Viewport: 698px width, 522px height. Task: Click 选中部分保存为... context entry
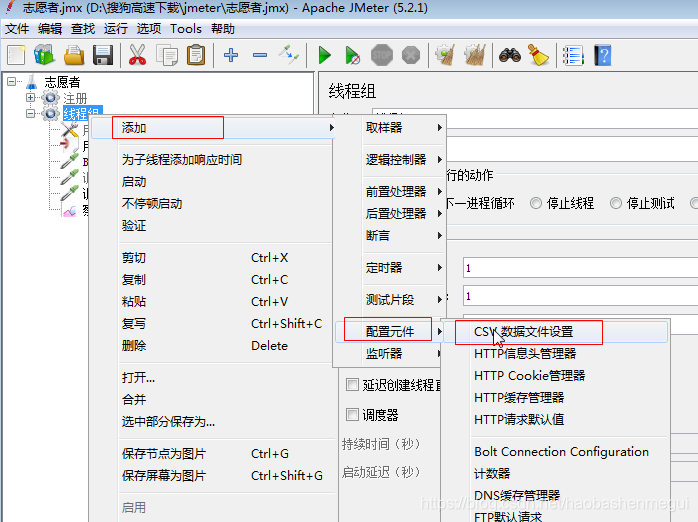coord(168,421)
